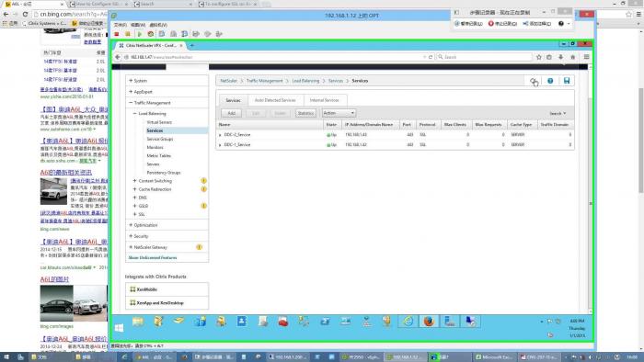
Task: Open the Action dropdown
Action: coord(339,113)
